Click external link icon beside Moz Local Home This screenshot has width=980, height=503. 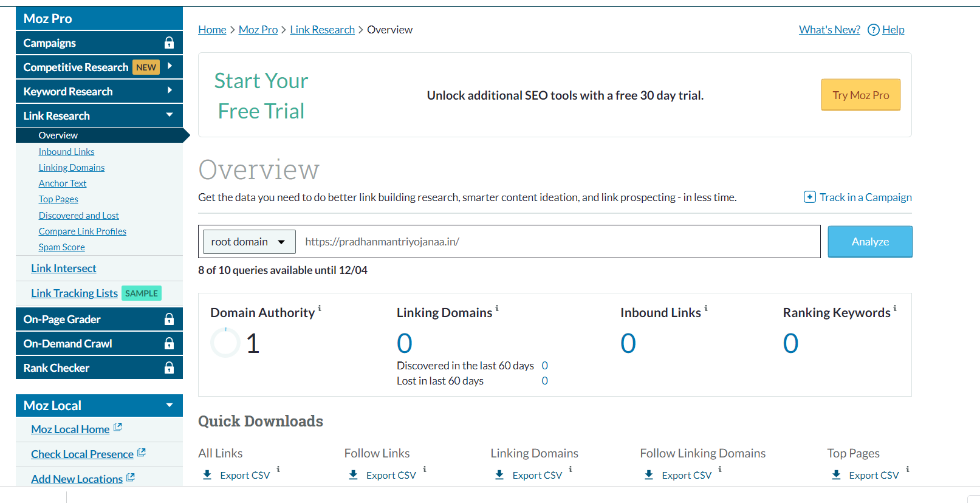click(x=118, y=428)
